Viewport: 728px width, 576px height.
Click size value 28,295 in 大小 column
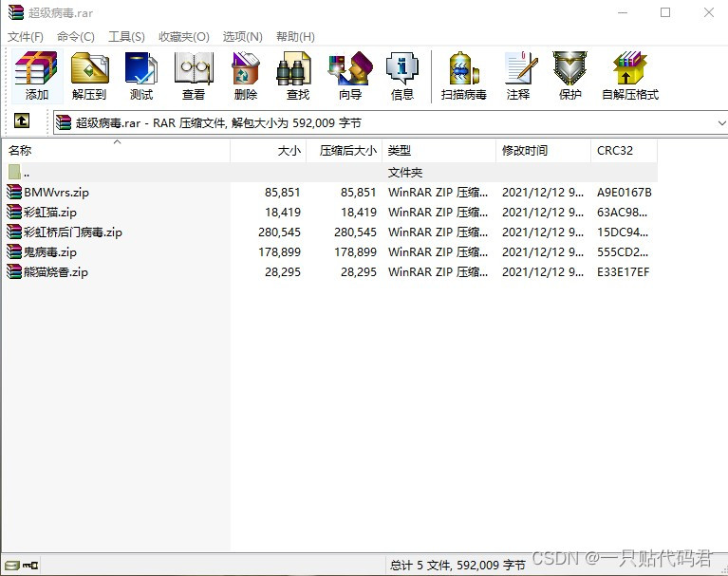(283, 272)
